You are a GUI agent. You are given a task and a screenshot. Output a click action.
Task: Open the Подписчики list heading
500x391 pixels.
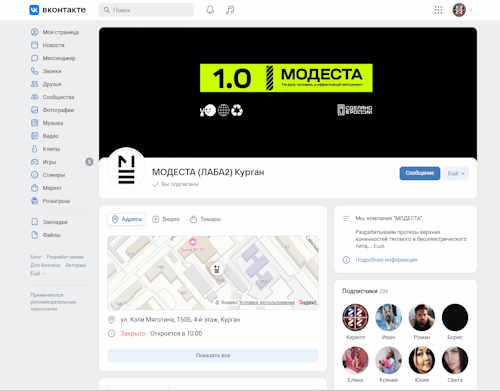[x=365, y=291]
